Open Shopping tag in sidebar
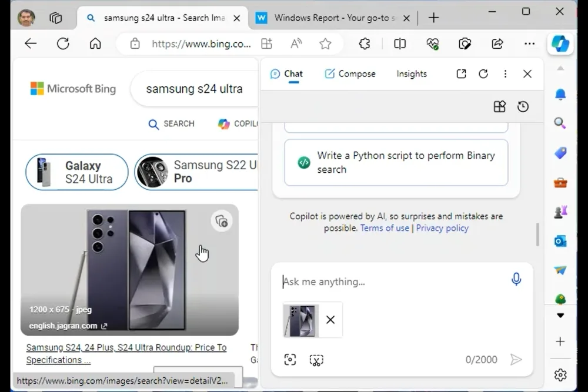Image resolution: width=588 pixels, height=392 pixels. click(x=560, y=153)
